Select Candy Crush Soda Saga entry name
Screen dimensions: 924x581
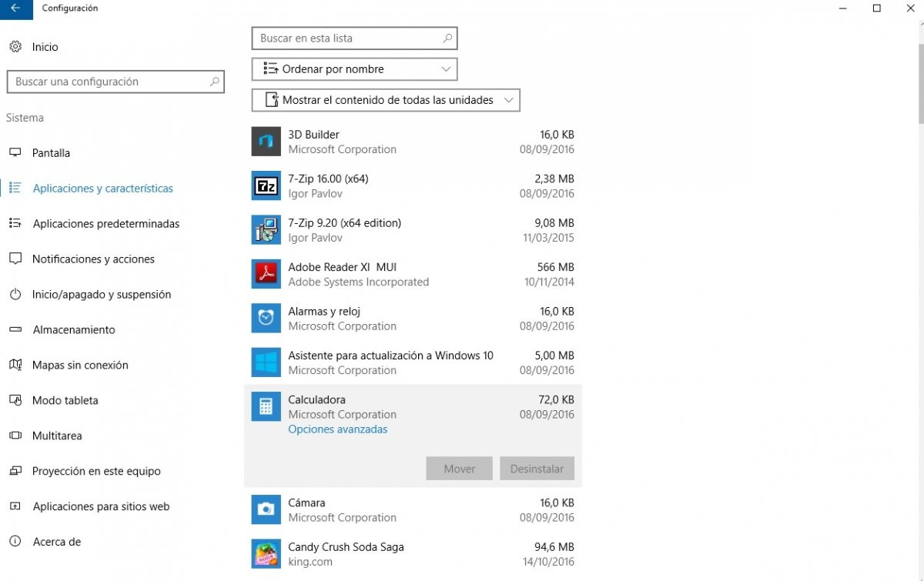coord(346,547)
